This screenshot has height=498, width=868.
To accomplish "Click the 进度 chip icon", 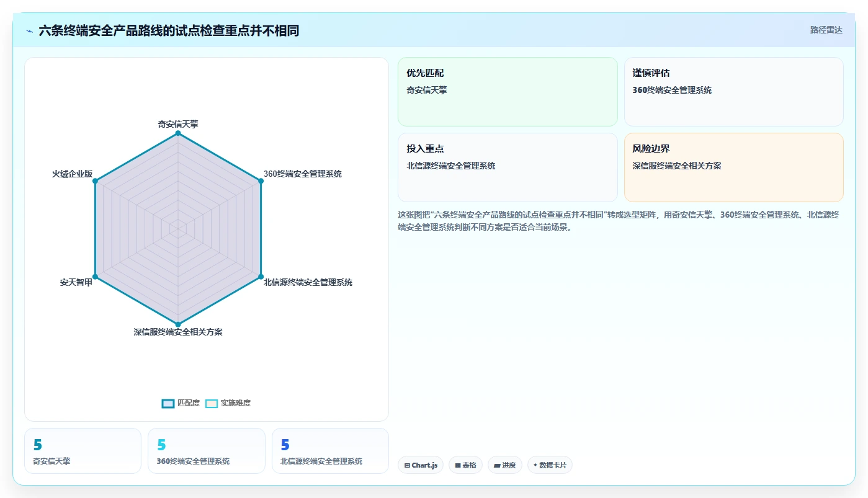I will (497, 465).
